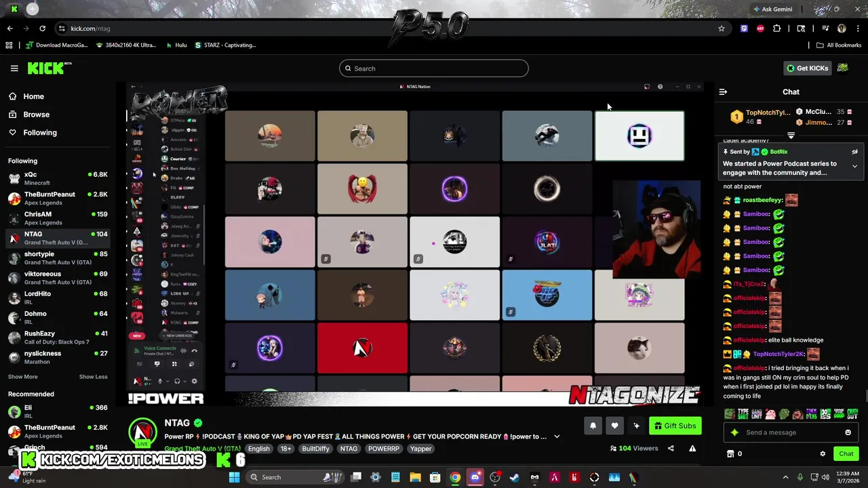Go back in the browser
Viewport: 868px width, 488px height.
(9, 28)
